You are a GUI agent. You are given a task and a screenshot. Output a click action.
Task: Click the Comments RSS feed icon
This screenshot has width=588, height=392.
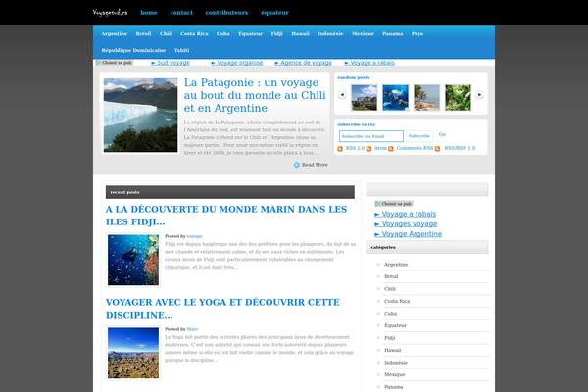click(391, 149)
